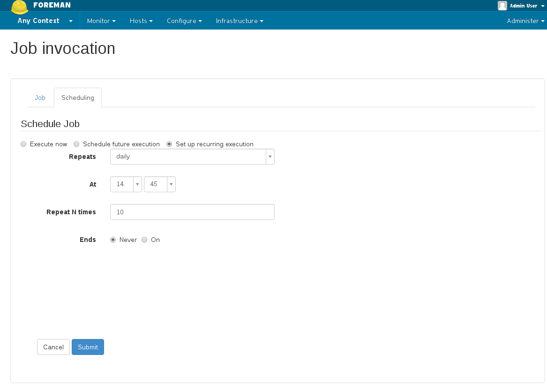The height and width of the screenshot is (392, 547).
Task: Select the Execute now radio option
Action: pyautogui.click(x=23, y=144)
